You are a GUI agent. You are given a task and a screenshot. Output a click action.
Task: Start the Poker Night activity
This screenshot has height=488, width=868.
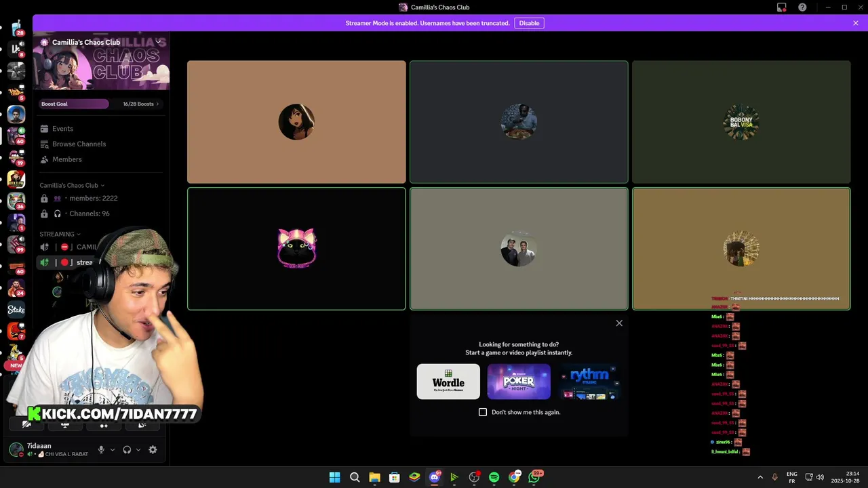[519, 382]
